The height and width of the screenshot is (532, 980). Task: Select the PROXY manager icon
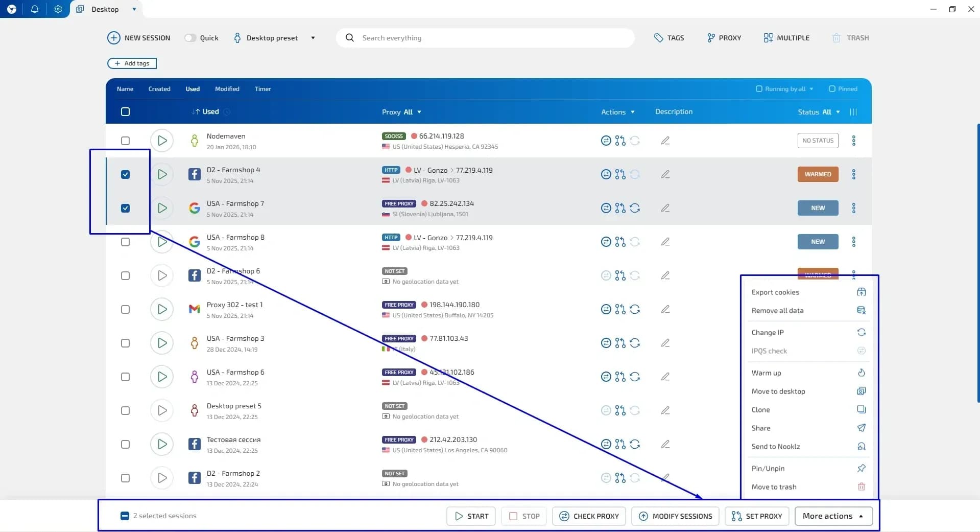712,37
